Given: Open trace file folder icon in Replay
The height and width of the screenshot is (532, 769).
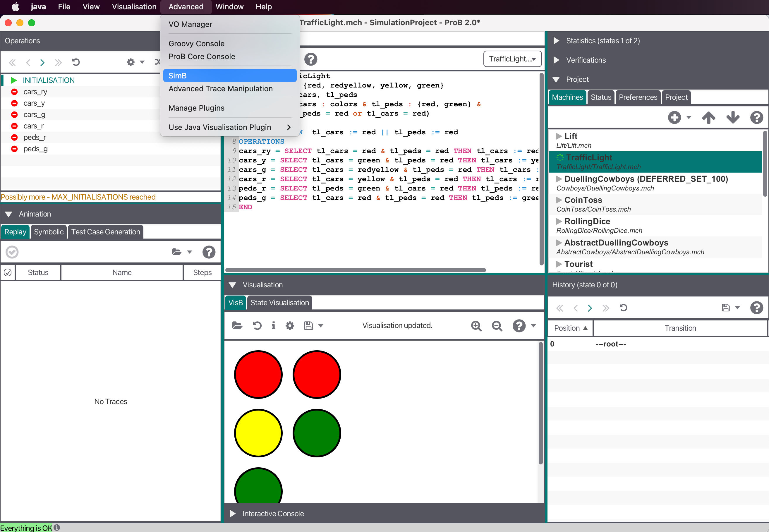Looking at the screenshot, I should [x=177, y=252].
